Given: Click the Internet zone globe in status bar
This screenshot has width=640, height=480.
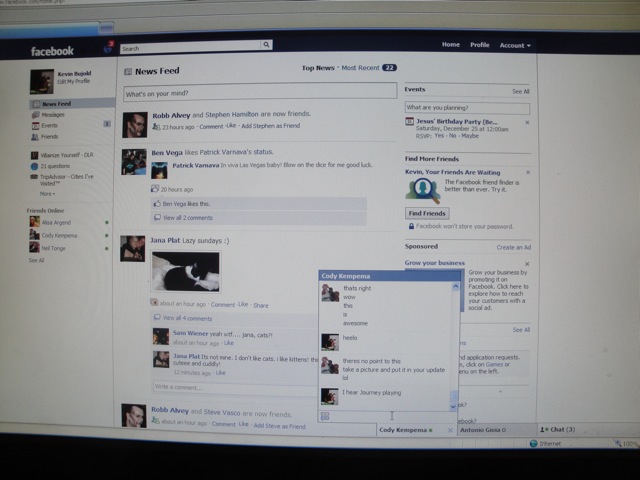Looking at the screenshot, I should [533, 443].
